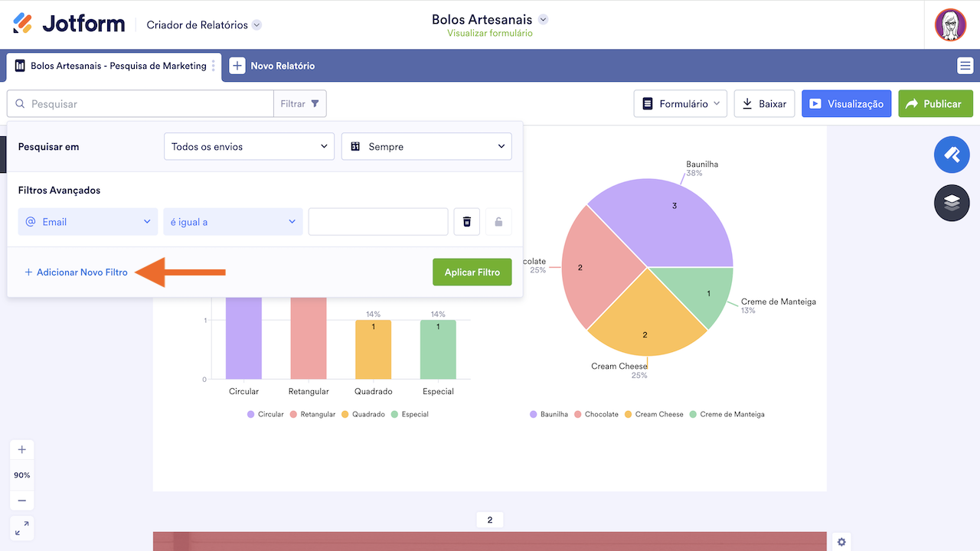The height and width of the screenshot is (551, 980).
Task: Expand canvas to fullscreen with arrows icon
Action: pyautogui.click(x=21, y=527)
